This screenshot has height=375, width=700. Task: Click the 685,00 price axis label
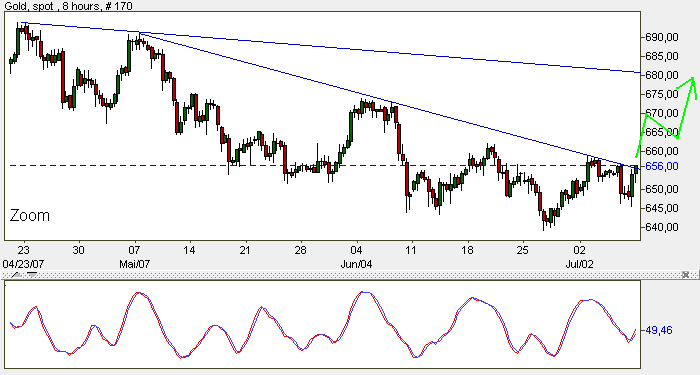[x=662, y=56]
